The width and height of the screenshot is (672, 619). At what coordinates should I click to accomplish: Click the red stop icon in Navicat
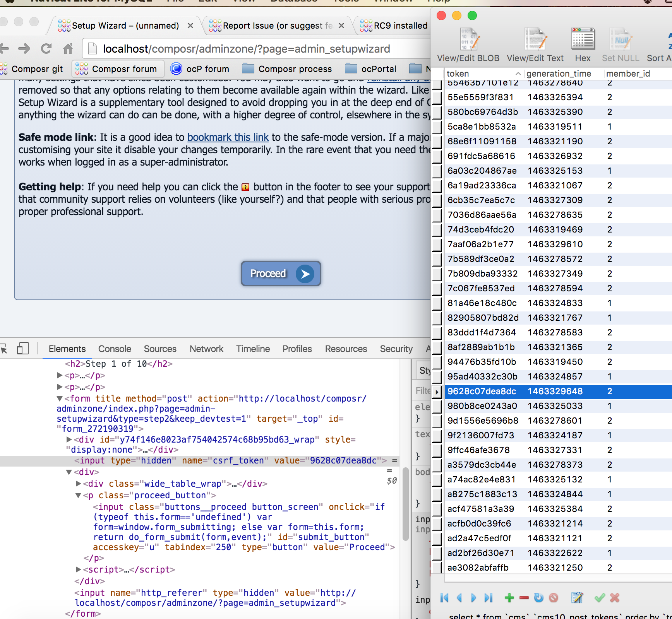tap(554, 598)
